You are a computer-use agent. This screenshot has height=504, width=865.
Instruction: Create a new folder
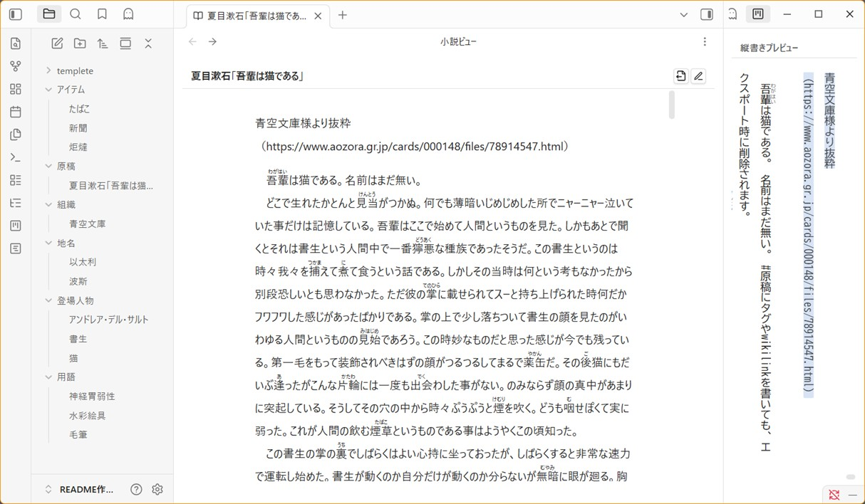point(80,43)
